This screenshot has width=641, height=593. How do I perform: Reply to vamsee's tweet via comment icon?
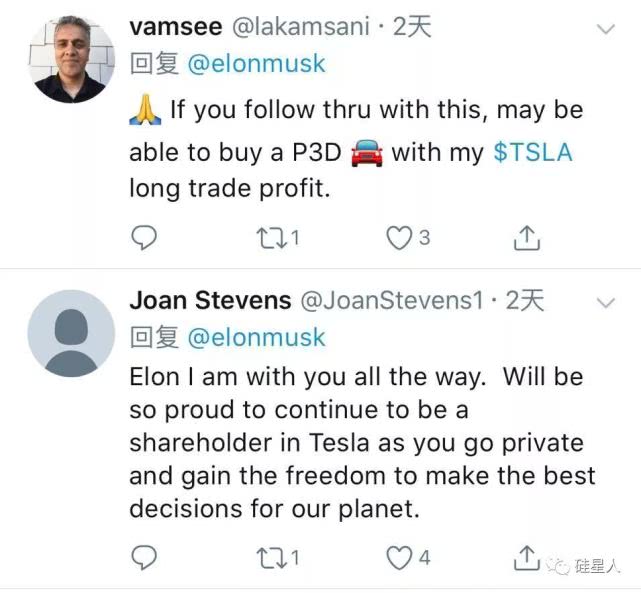pyautogui.click(x=145, y=238)
